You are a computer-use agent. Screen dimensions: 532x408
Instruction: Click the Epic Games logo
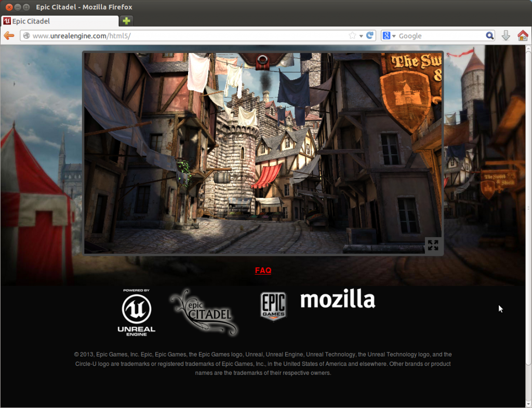[x=273, y=306]
